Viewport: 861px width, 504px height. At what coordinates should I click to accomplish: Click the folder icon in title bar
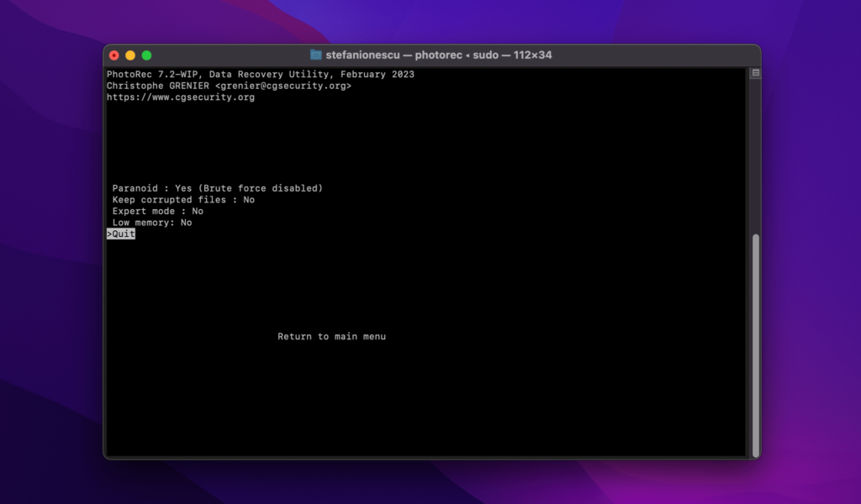pyautogui.click(x=316, y=55)
